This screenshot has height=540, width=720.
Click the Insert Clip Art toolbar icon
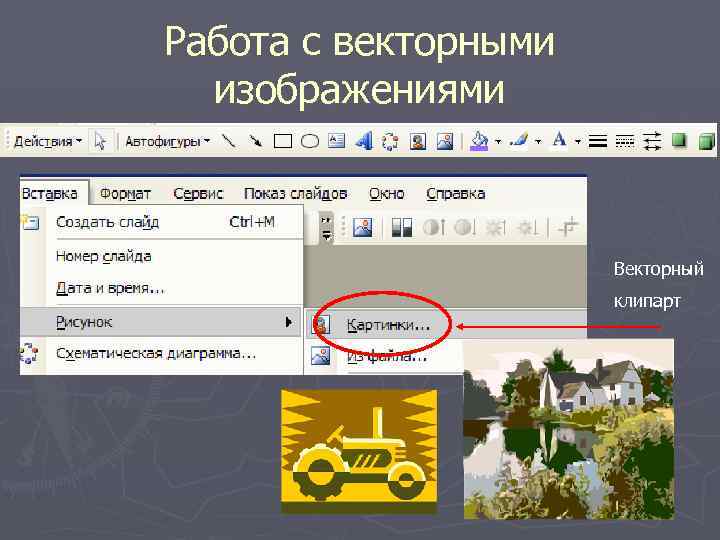tap(418, 141)
